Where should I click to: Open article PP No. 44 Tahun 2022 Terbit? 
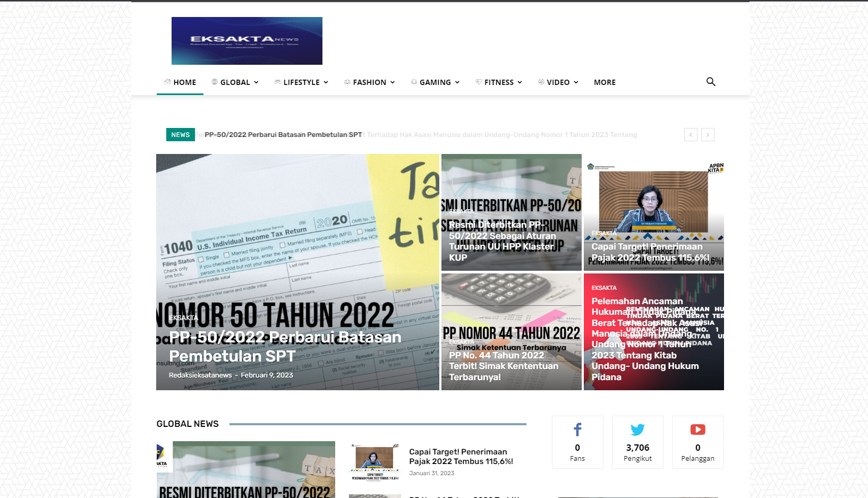504,366
